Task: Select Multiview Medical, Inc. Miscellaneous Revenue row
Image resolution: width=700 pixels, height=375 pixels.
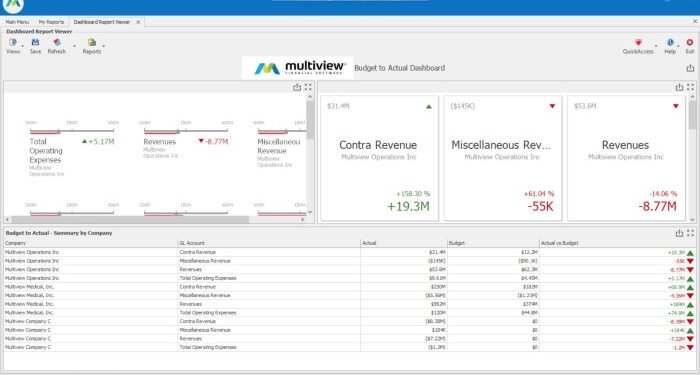Action: click(350, 296)
